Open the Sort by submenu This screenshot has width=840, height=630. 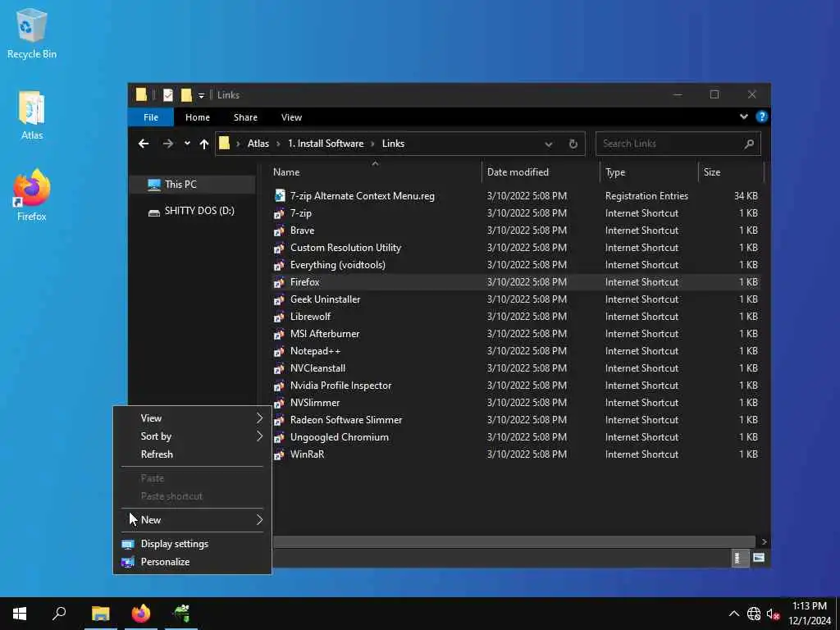(192, 436)
